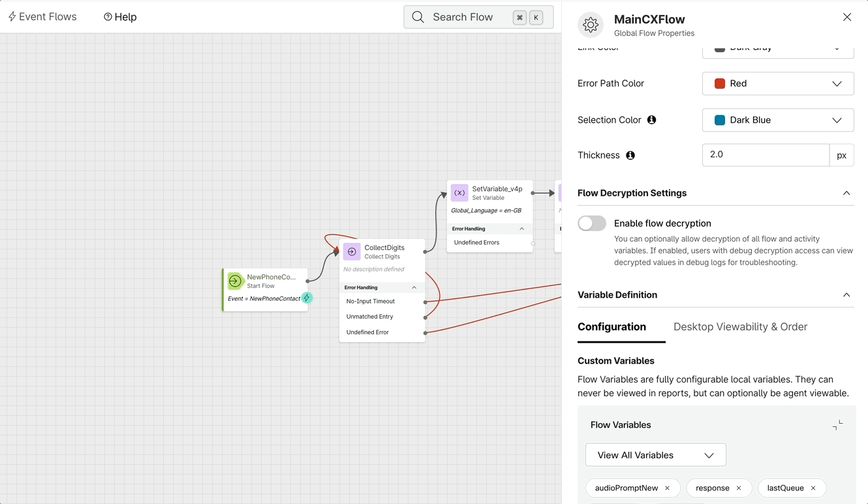The image size is (868, 504).
Task: Click the Thickness value input field
Action: (x=765, y=155)
